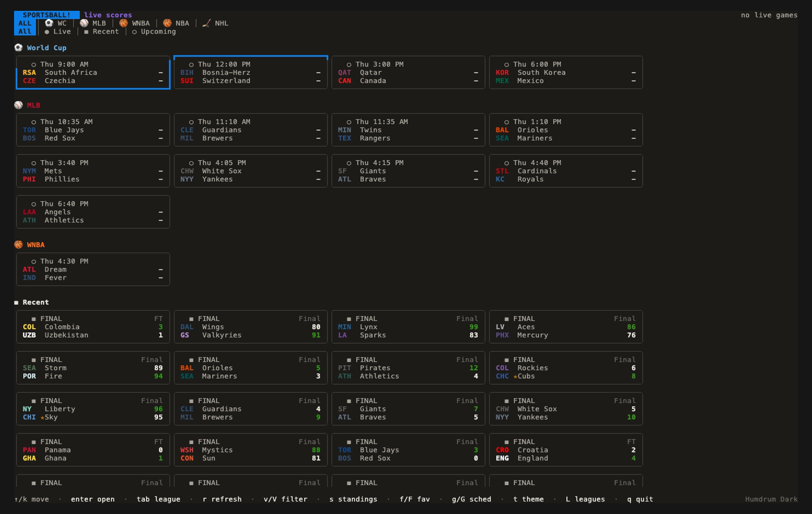Filter to Upcoming games
Image resolution: width=812 pixels, height=514 pixels.
154,31
